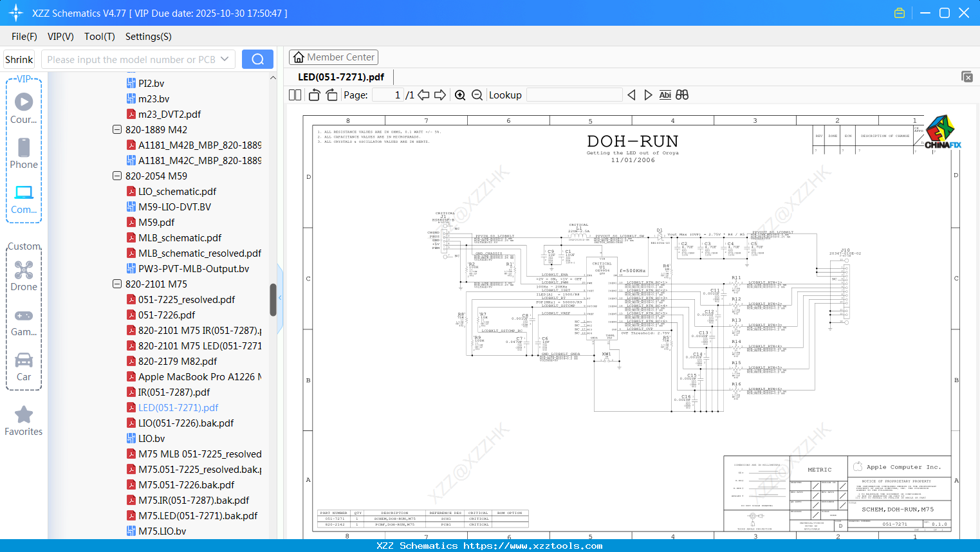Open the VIP(V) menu
Viewport: 980px width, 552px height.
click(x=60, y=37)
